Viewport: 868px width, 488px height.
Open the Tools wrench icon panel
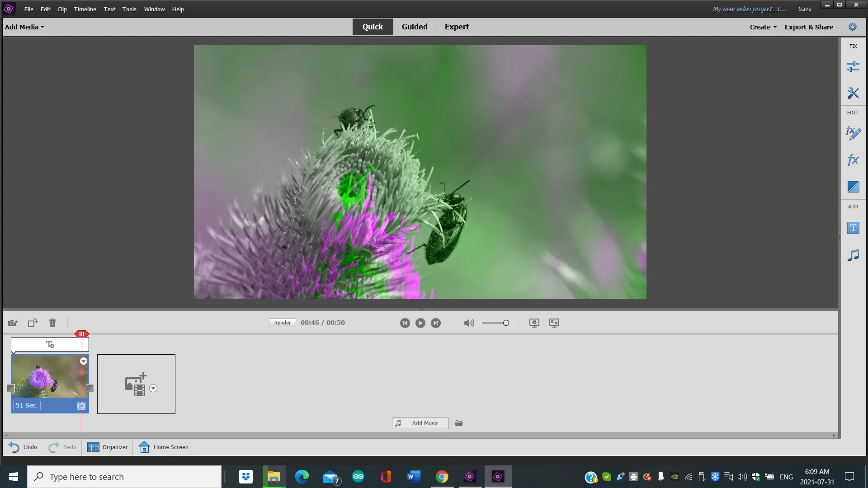(x=853, y=93)
